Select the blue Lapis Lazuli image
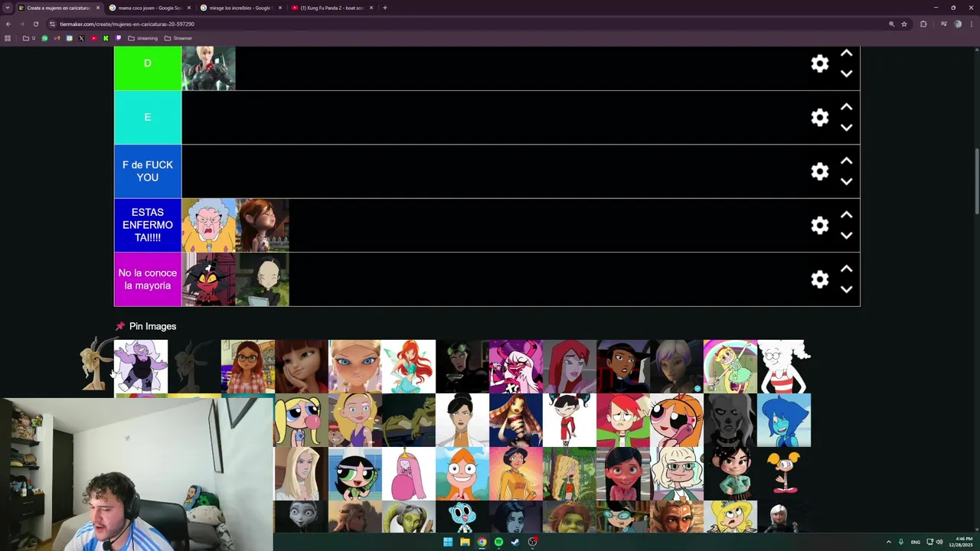 point(784,420)
